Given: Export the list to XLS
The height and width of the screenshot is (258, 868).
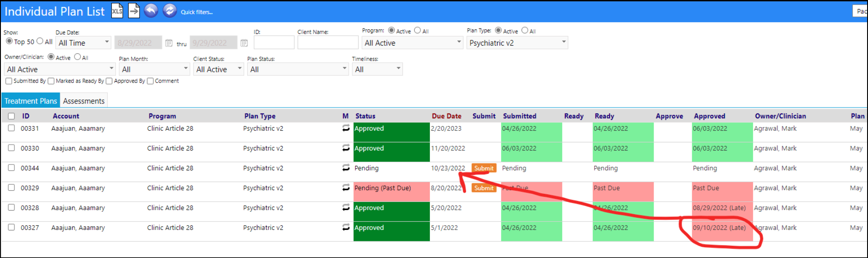Looking at the screenshot, I should [x=117, y=11].
